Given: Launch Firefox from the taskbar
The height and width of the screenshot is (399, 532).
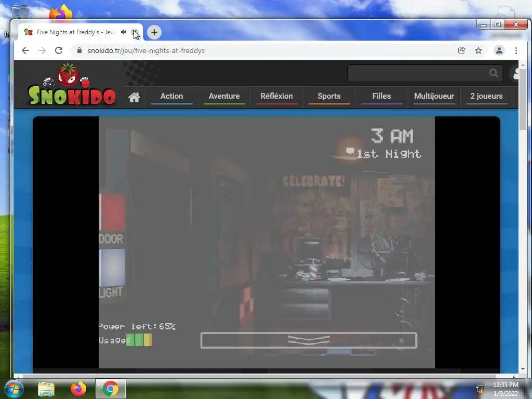Looking at the screenshot, I should 78,389.
